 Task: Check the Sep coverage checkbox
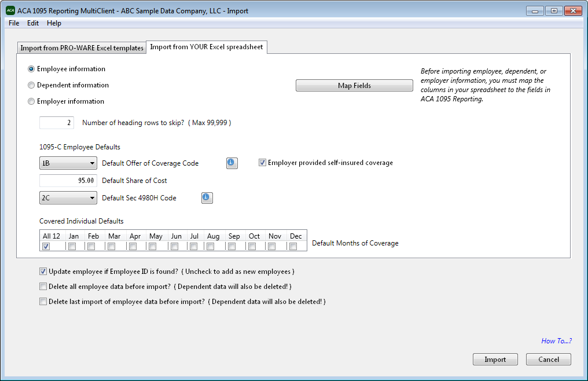pyautogui.click(x=231, y=246)
